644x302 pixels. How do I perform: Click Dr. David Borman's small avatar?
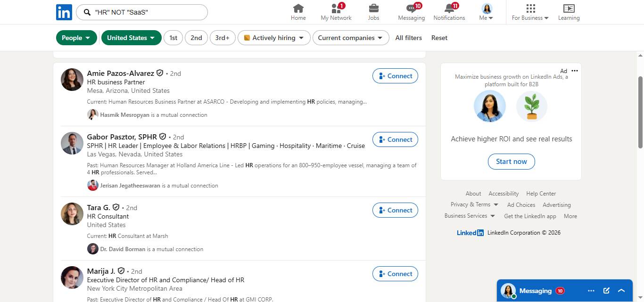point(93,249)
